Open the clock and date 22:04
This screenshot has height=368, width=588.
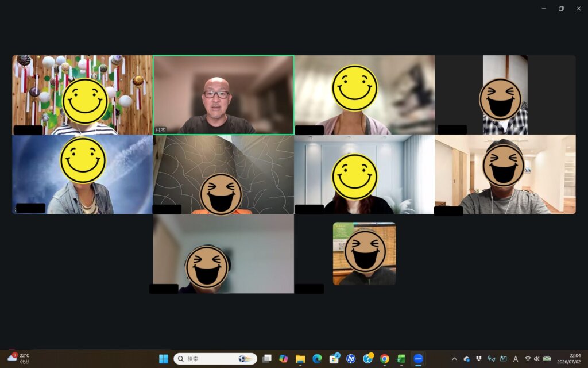coord(569,359)
